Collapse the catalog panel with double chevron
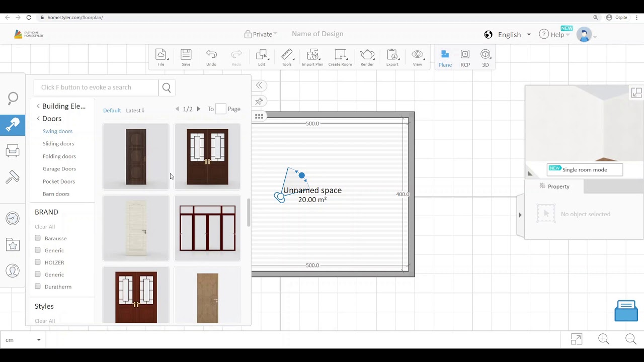This screenshot has height=362, width=644. coord(259,85)
